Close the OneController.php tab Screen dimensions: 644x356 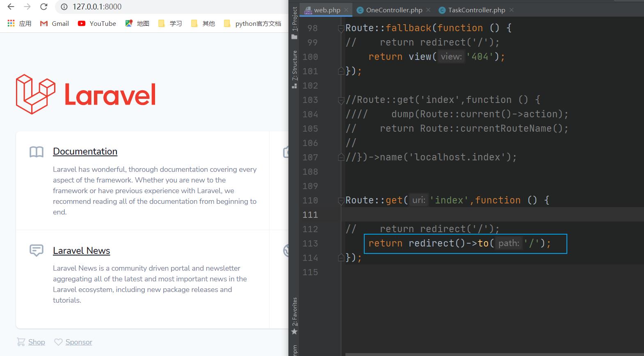coord(428,10)
